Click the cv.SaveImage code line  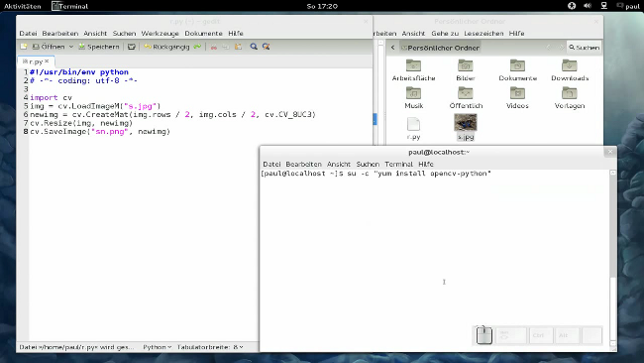pyautogui.click(x=100, y=132)
